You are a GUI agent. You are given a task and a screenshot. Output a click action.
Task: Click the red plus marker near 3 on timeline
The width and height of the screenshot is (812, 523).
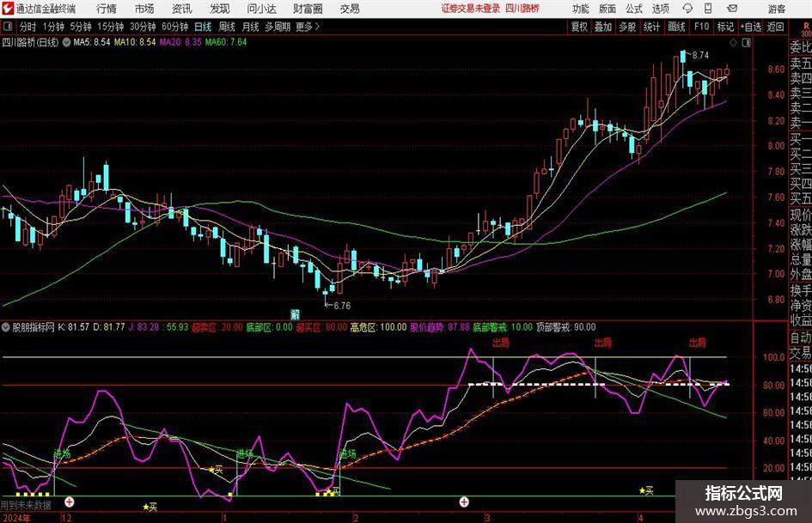click(x=464, y=502)
